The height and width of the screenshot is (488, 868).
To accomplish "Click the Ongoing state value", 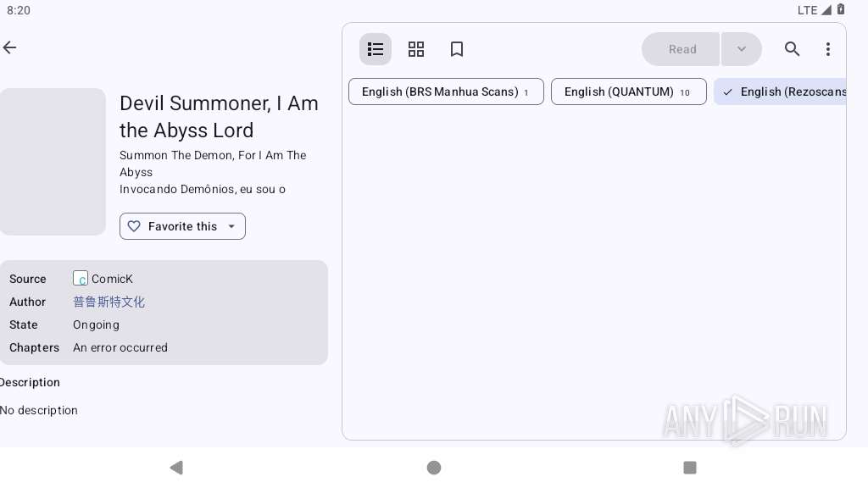I will tap(97, 324).
